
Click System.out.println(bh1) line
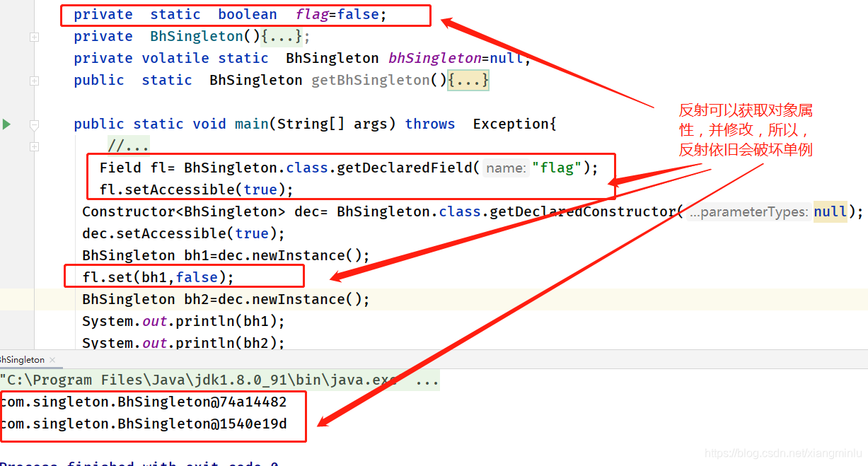(183, 322)
